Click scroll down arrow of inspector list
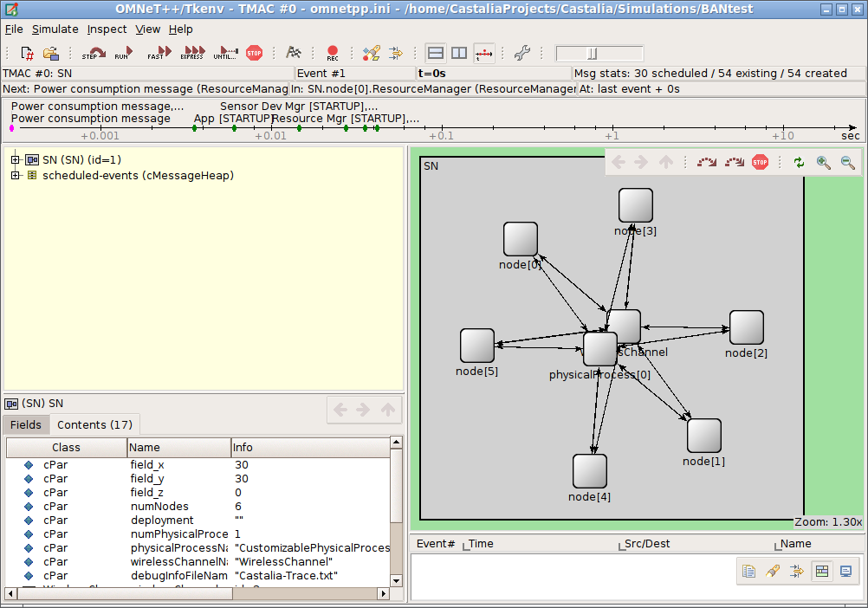 pos(396,581)
